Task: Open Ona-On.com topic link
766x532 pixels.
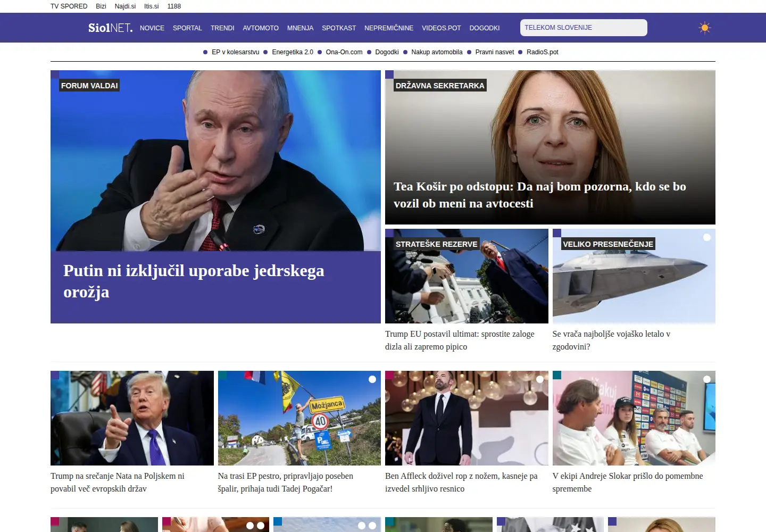Action: click(344, 52)
